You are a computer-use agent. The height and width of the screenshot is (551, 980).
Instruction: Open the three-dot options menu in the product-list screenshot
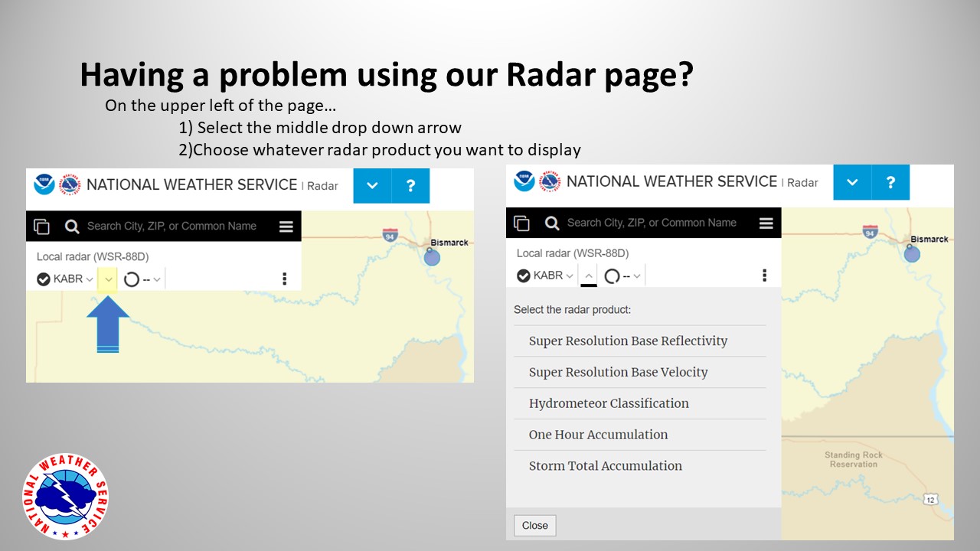click(x=764, y=275)
